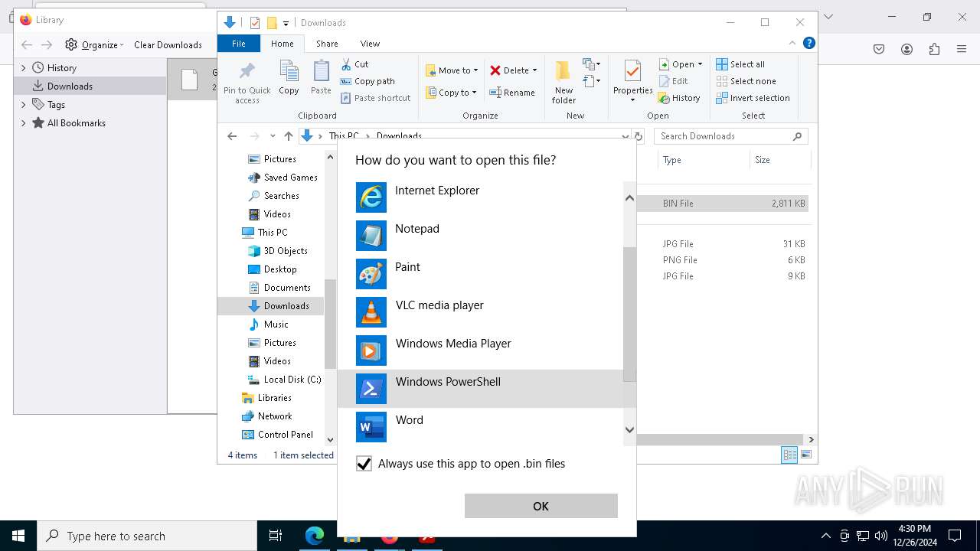Expand History in Library window

coord(23,67)
